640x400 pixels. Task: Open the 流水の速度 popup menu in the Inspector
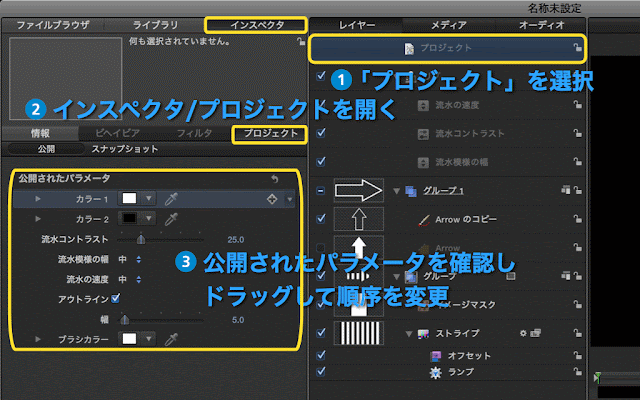point(130,279)
